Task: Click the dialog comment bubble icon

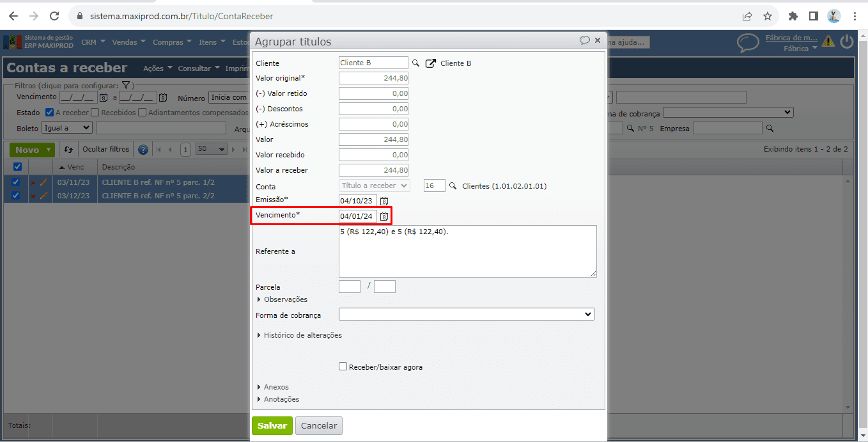Action: [584, 40]
